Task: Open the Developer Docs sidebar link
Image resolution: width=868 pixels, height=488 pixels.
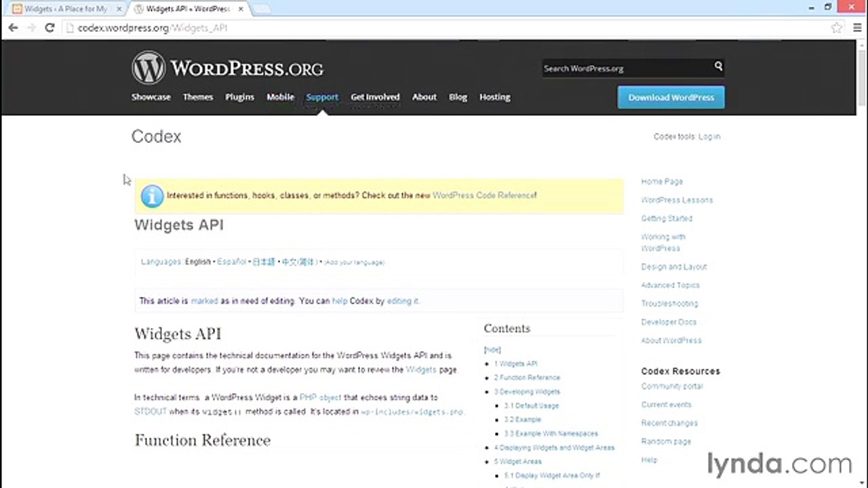Action: (x=669, y=322)
